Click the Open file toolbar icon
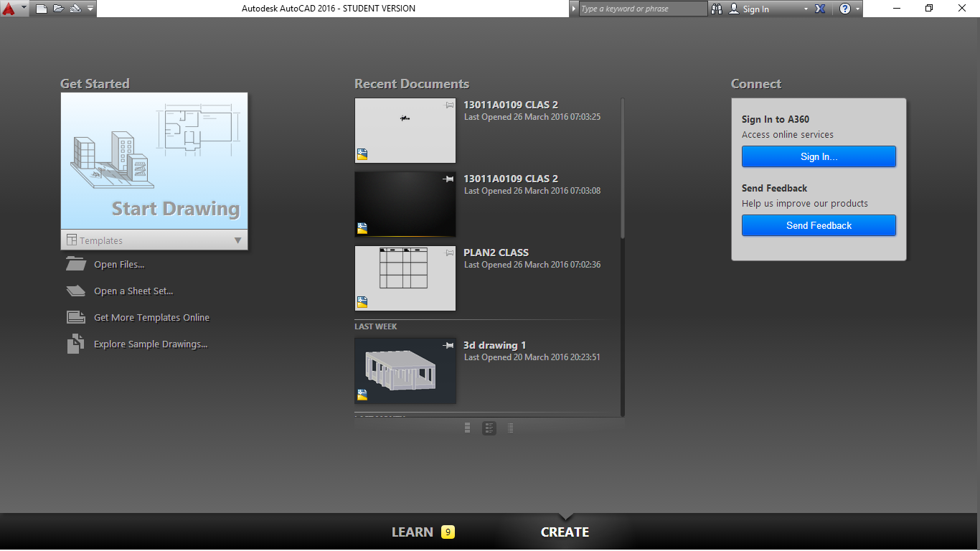Viewport: 980px width, 551px height. [58, 9]
